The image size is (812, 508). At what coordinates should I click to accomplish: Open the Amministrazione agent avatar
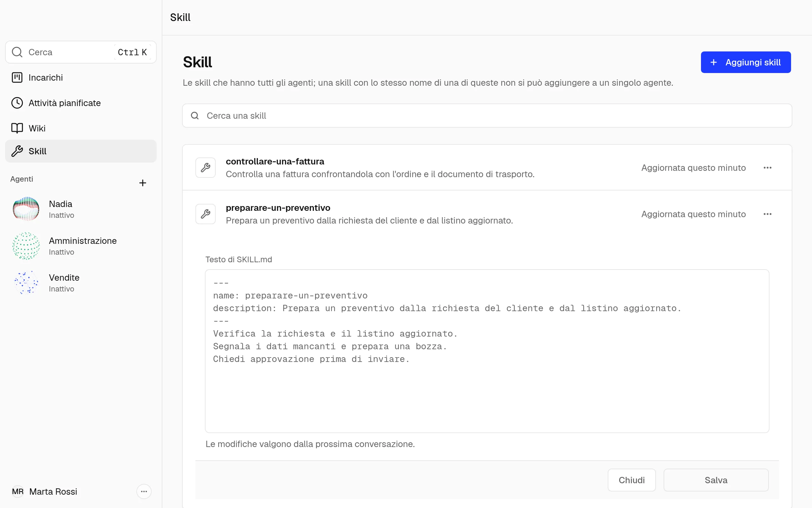point(26,246)
